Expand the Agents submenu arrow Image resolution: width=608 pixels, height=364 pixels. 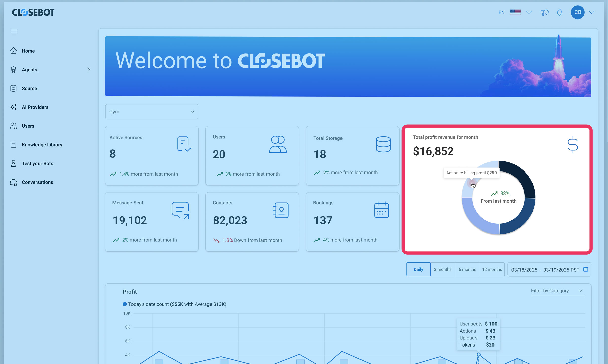[x=89, y=70]
